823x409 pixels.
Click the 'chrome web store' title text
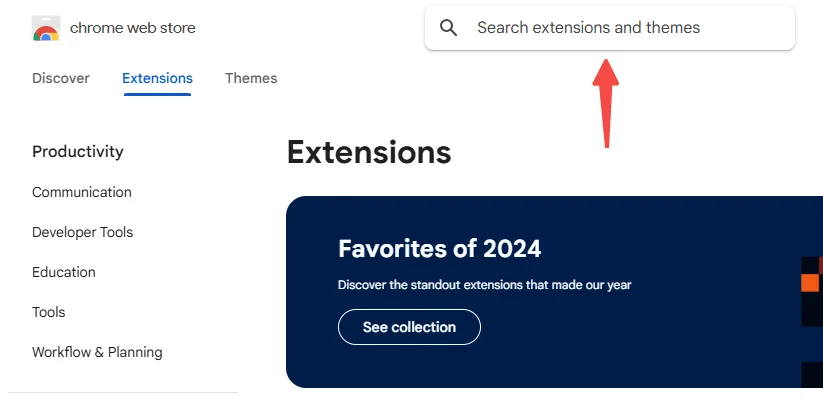click(133, 28)
